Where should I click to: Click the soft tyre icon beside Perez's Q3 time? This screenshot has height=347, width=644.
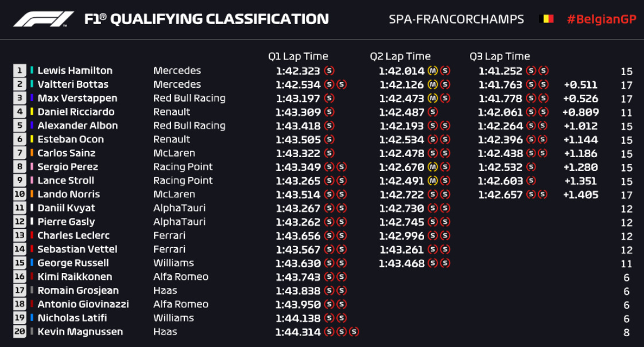tap(530, 167)
